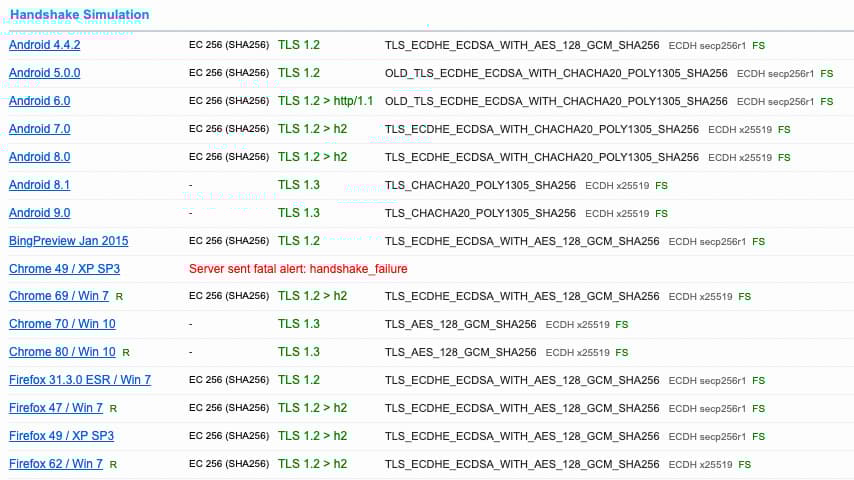The width and height of the screenshot is (854, 480).
Task: Open the Android 8.0 client link
Action: [x=40, y=157]
